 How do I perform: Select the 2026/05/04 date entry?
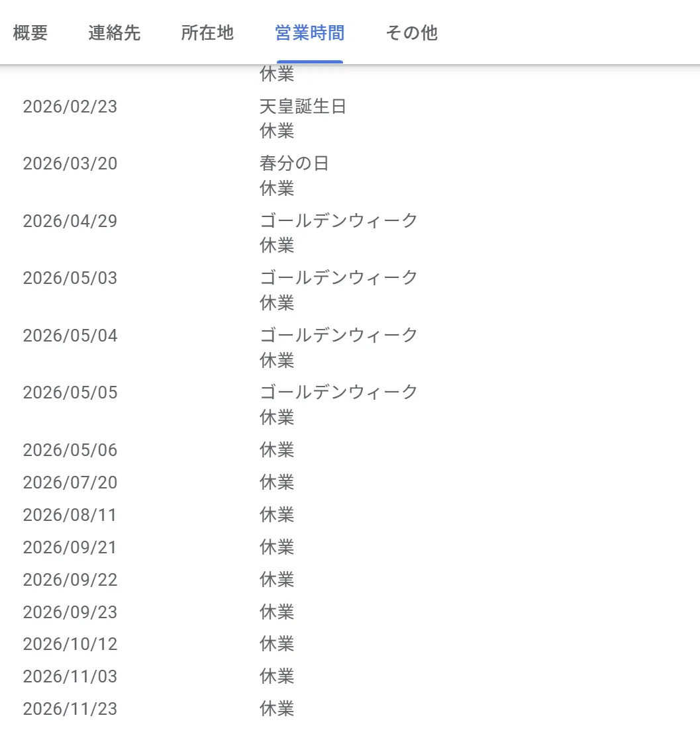70,336
